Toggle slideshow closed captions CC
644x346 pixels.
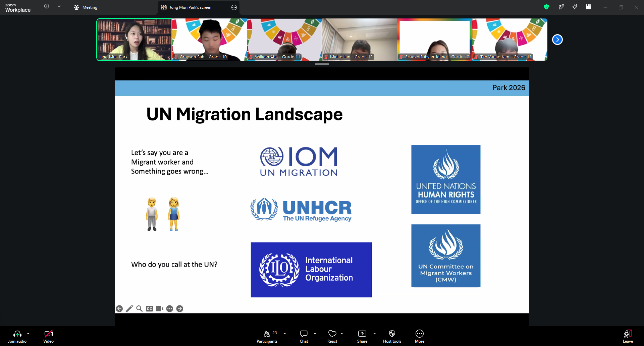point(150,309)
